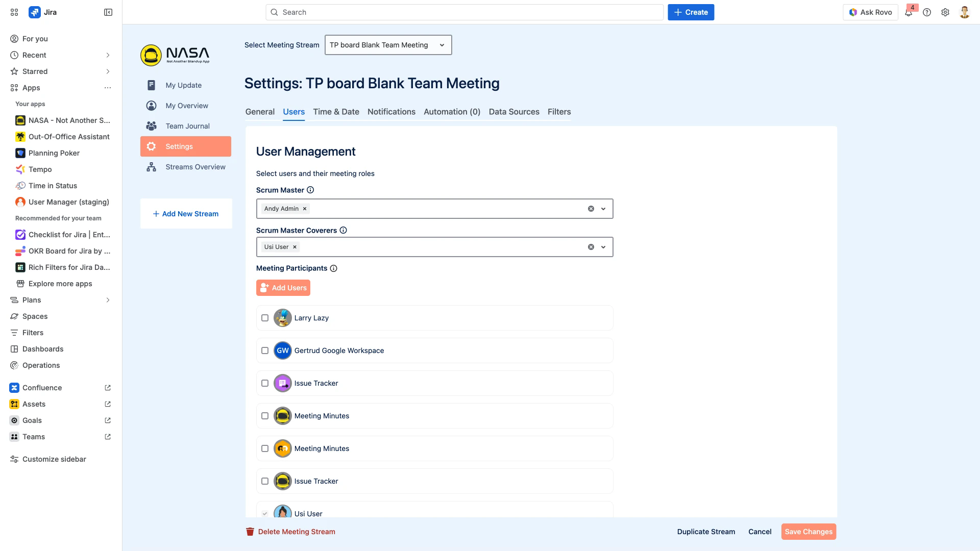Expand the Scrum Master user dropdown
Screen dimensions: 980x551
click(x=604, y=209)
